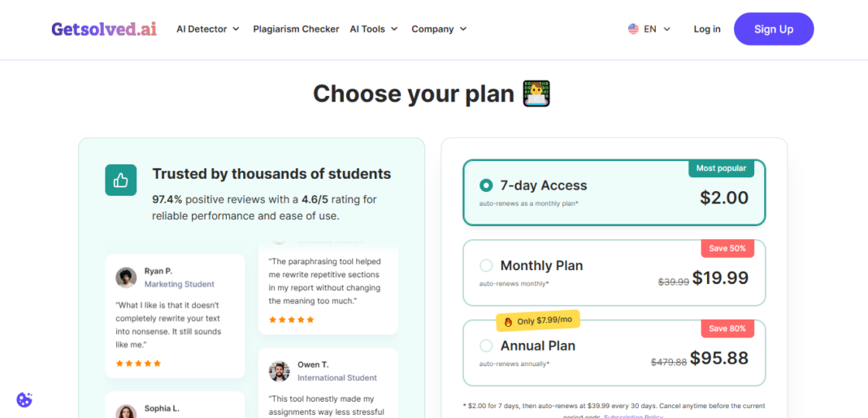Expand the Company menu chevron
The image size is (868, 418).
463,28
